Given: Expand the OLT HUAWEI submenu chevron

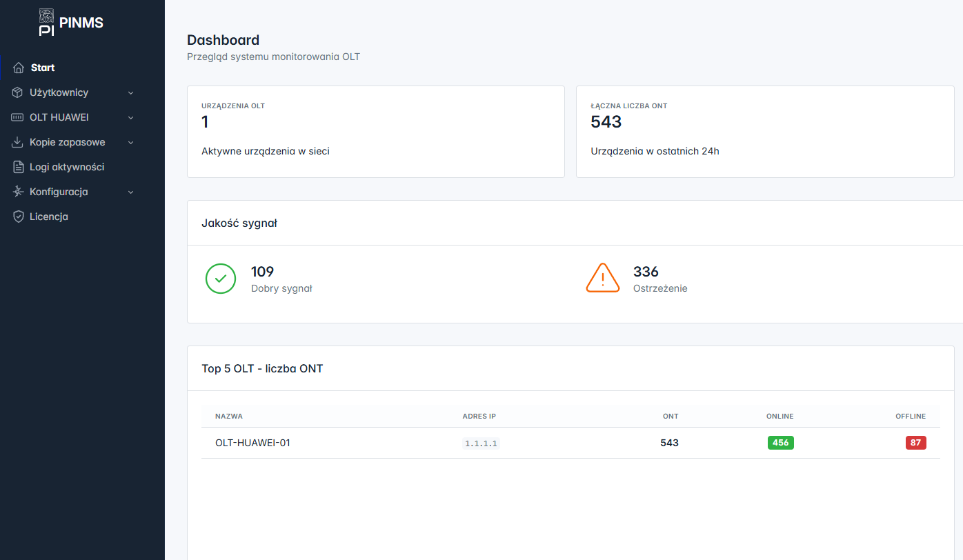Looking at the screenshot, I should click(x=131, y=118).
